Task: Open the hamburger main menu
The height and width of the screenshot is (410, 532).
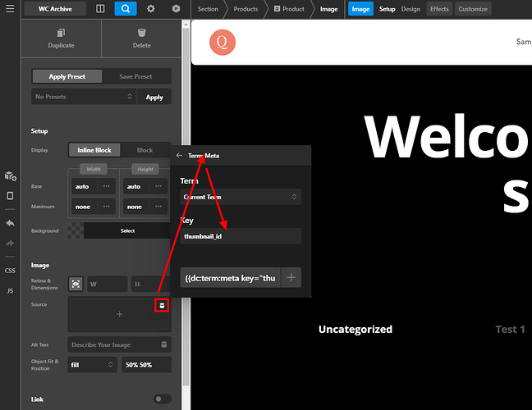Action: click(x=10, y=8)
